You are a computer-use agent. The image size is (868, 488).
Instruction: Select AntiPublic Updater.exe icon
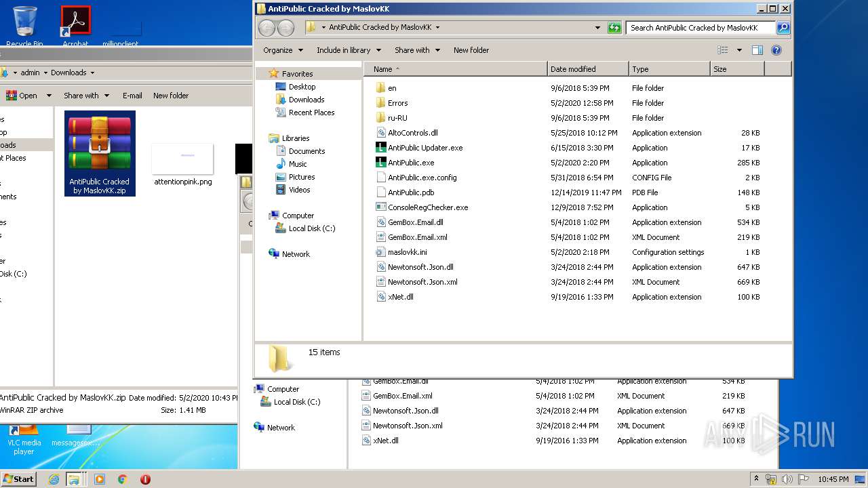(x=380, y=148)
